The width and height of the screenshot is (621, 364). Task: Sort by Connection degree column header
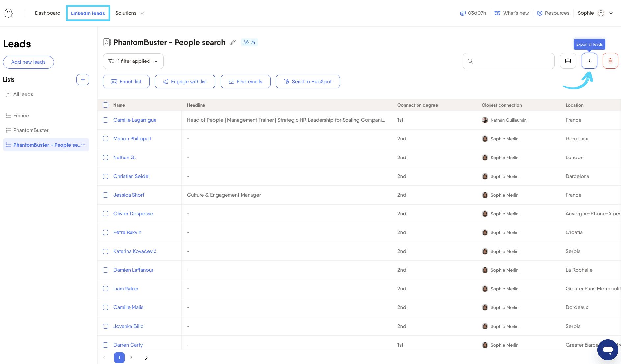coord(418,105)
